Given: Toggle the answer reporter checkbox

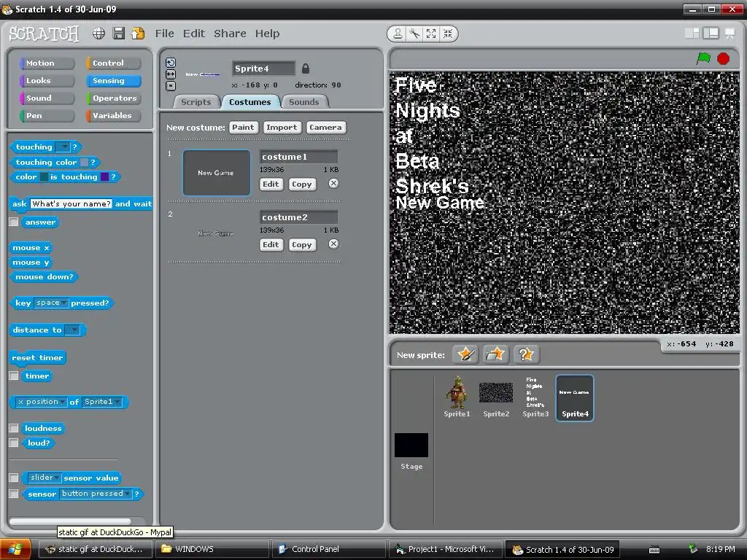Looking at the screenshot, I should (14, 222).
